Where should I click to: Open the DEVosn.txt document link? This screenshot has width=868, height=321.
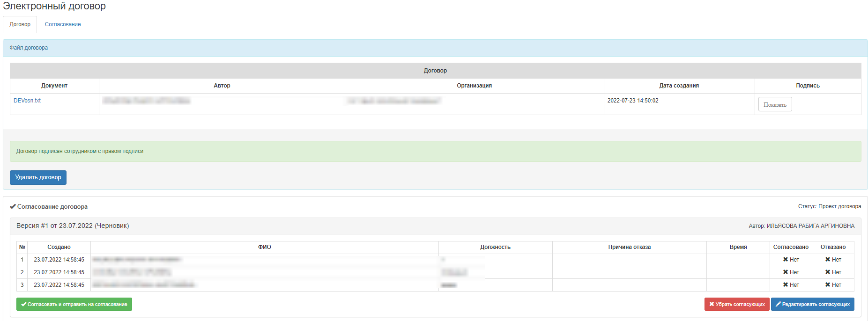coord(27,101)
